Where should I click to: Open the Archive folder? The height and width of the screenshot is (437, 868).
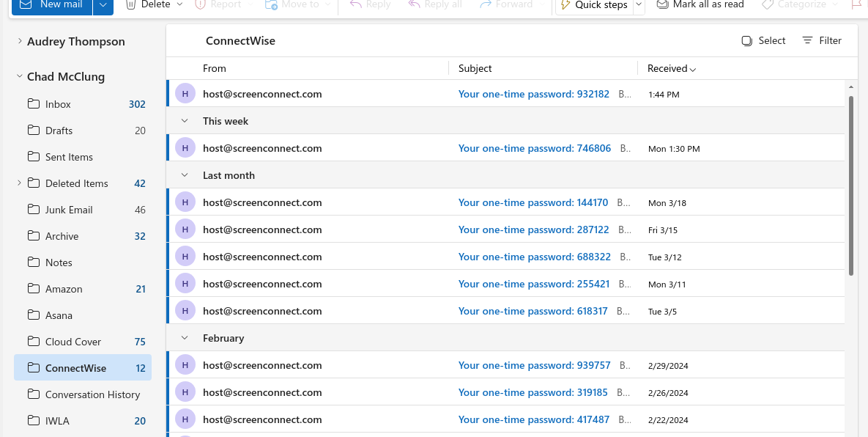click(83, 237)
